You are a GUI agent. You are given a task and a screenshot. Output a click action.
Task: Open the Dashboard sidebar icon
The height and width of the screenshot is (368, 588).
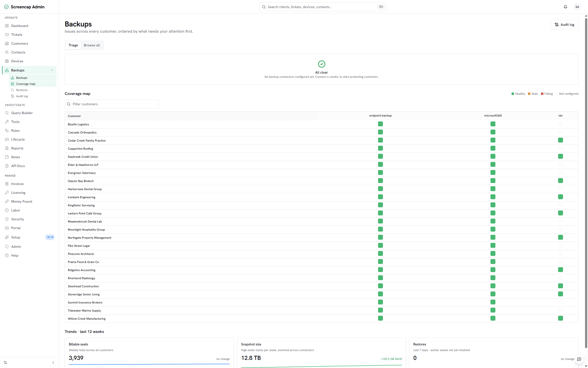7,26
